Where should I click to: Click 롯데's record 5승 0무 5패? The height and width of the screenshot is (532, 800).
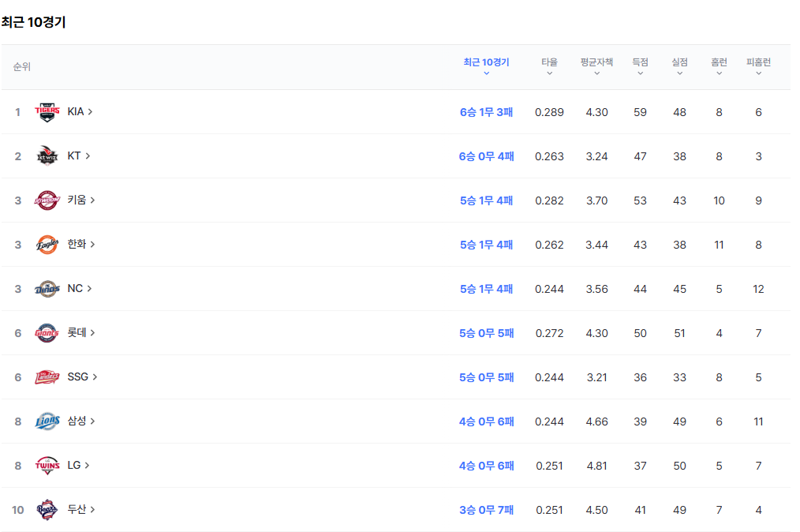coord(486,333)
